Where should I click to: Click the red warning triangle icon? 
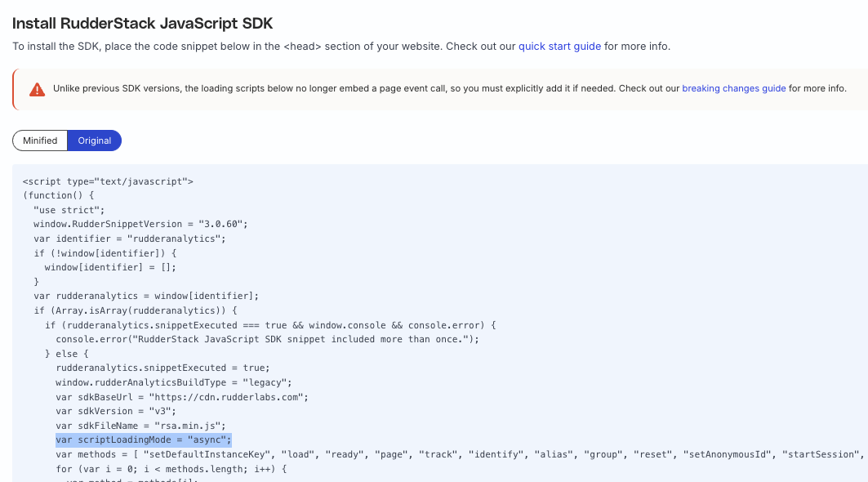(37, 89)
